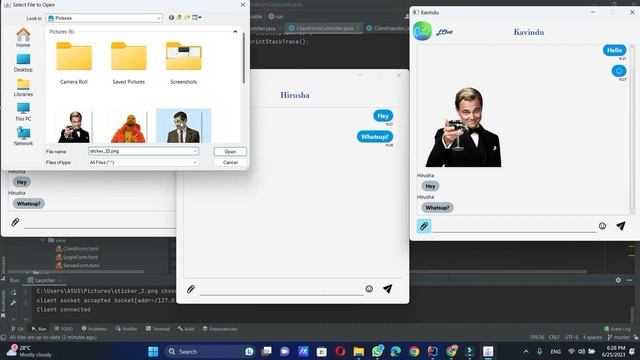Select the Saved Pictures folder

point(129,63)
